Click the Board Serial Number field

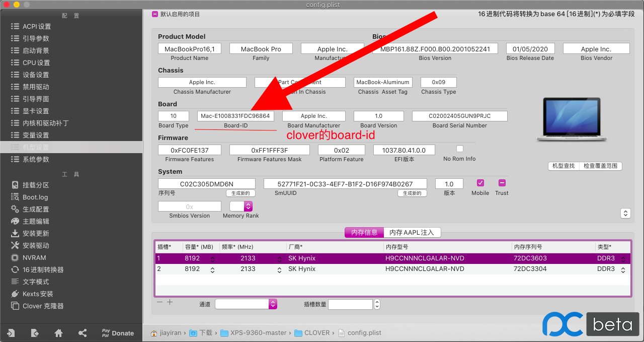pos(459,116)
